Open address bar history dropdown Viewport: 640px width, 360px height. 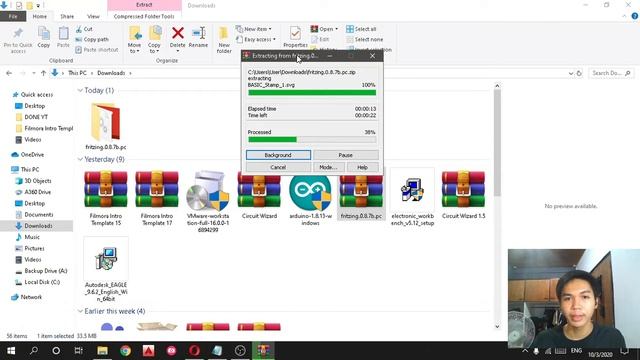[x=571, y=73]
